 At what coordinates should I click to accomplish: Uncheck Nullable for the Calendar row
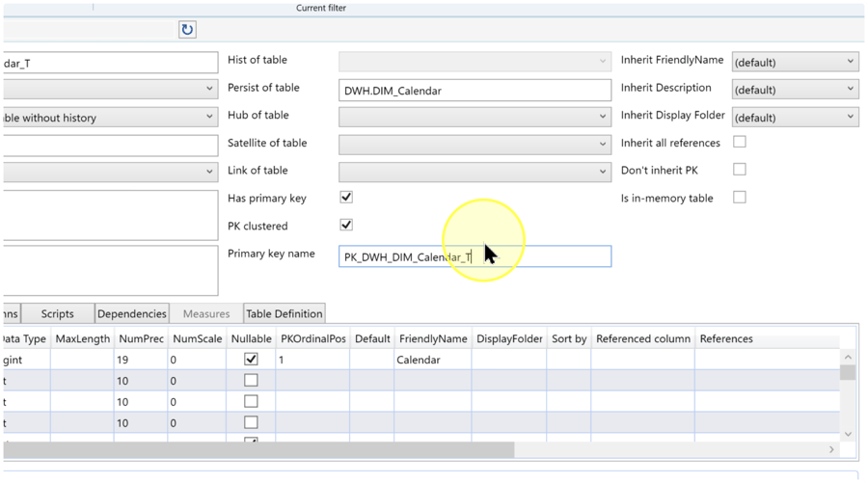pos(251,359)
